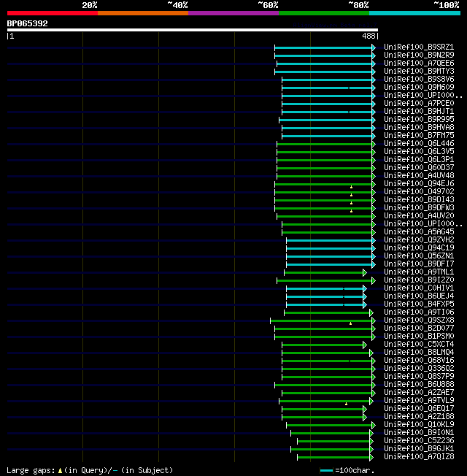Click the UniRef100_A2ZAE7 label
The height and width of the screenshot is (476, 467).
[419, 392]
